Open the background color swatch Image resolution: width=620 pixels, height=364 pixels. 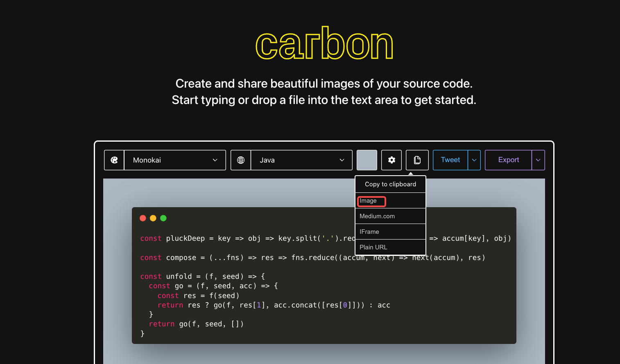click(367, 160)
